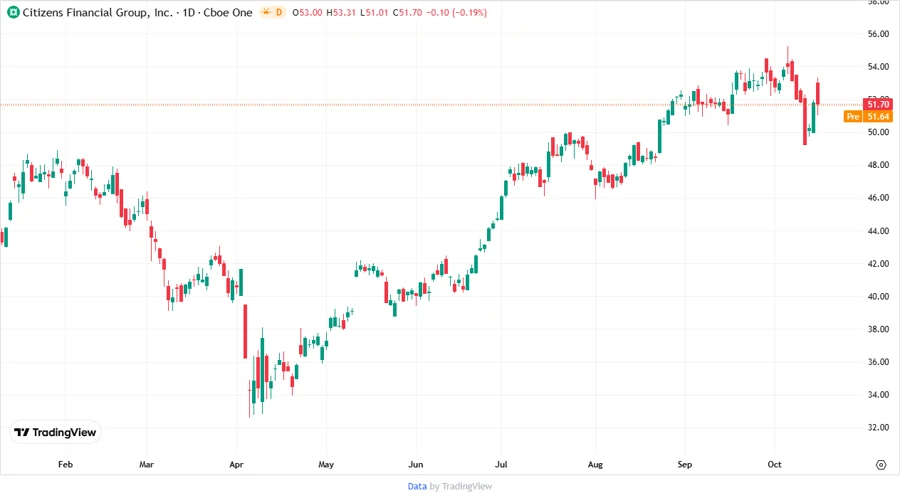Click the red 51.70 price label
900x498 pixels.
878,104
